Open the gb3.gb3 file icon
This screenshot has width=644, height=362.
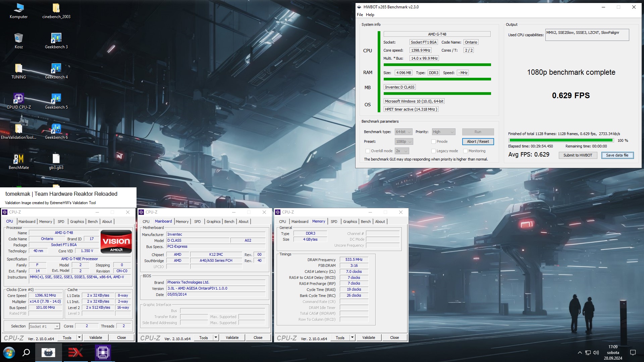coord(56,162)
